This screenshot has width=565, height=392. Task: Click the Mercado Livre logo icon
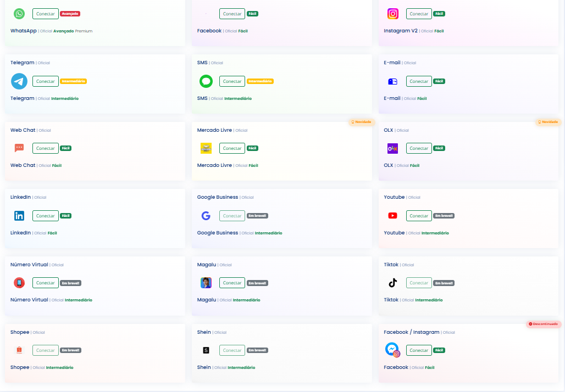206,148
